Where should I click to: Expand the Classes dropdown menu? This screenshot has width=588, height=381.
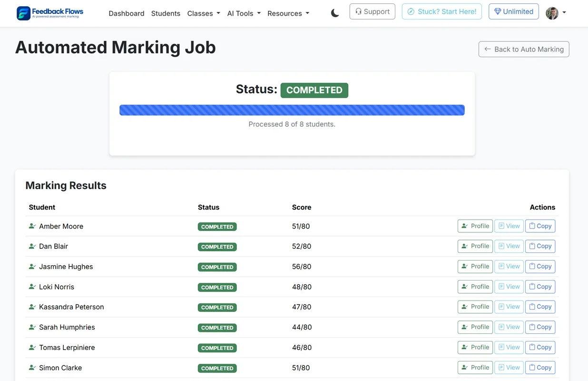(x=204, y=13)
